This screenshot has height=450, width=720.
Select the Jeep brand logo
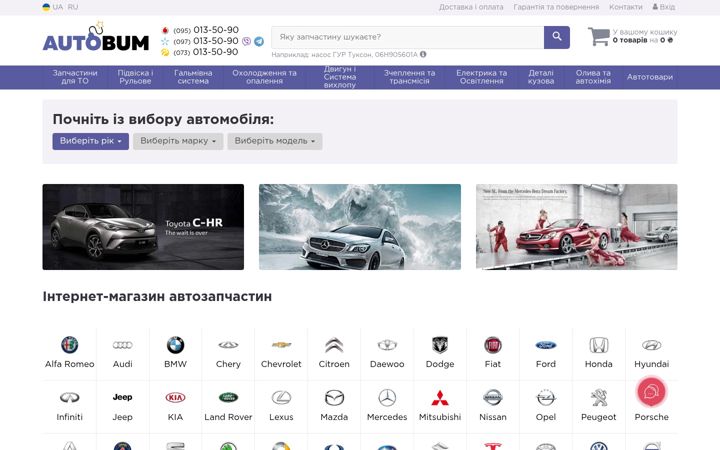[x=123, y=397]
